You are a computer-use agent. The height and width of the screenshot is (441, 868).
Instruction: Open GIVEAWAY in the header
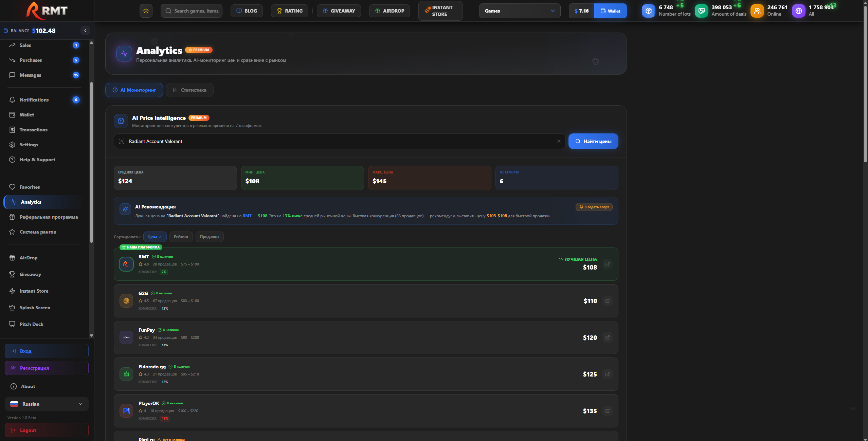point(339,11)
